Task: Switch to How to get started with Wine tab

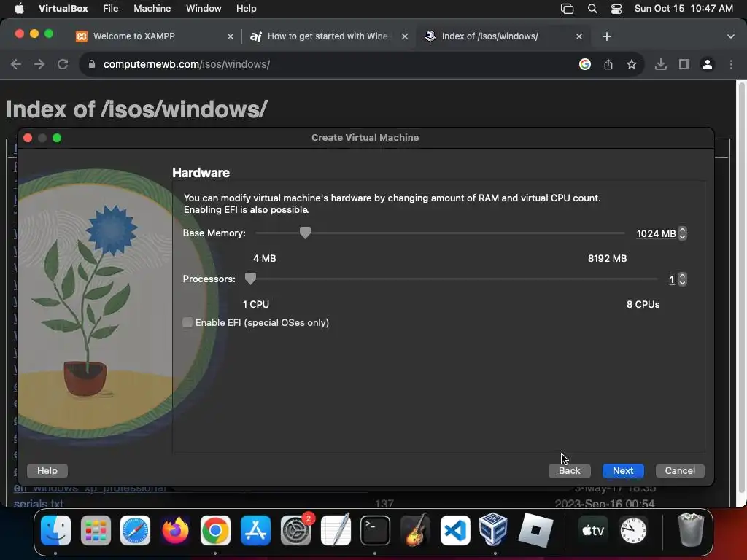Action: 329,36
